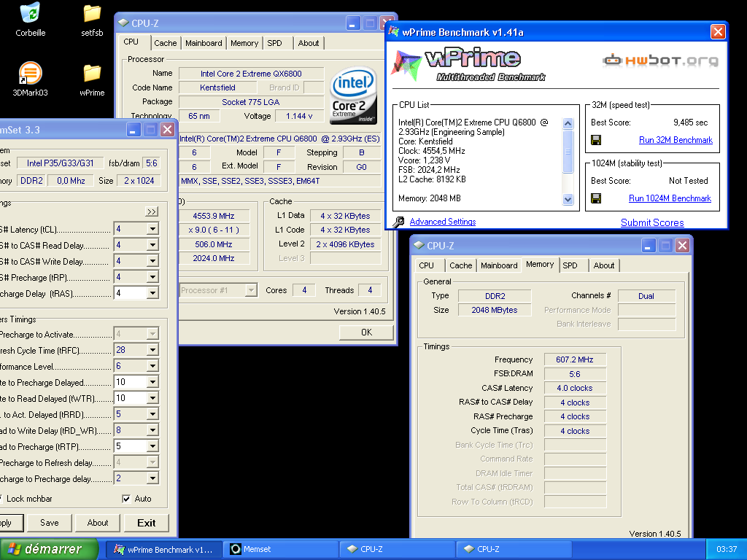Screen dimensions: 747x560
Task: Switch to Mainboard tab in back CPU-Z window
Action: [204, 43]
